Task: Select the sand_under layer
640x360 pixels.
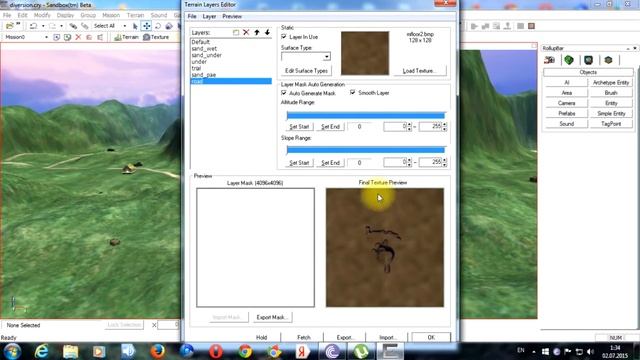Action: pyautogui.click(x=207, y=55)
